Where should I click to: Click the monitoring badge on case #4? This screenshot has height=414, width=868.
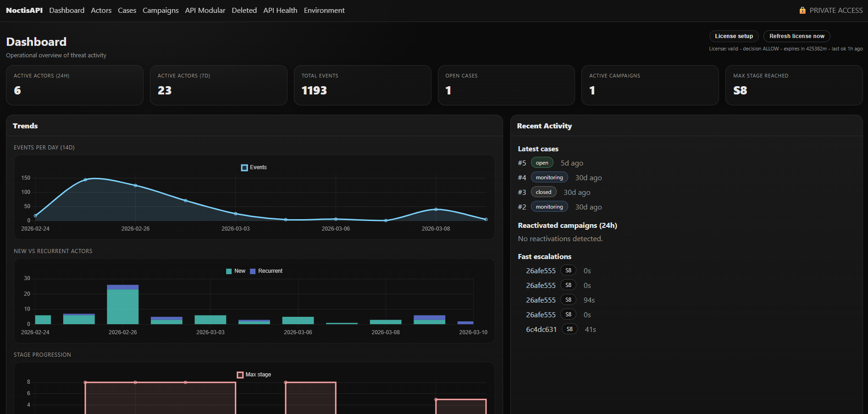click(549, 177)
